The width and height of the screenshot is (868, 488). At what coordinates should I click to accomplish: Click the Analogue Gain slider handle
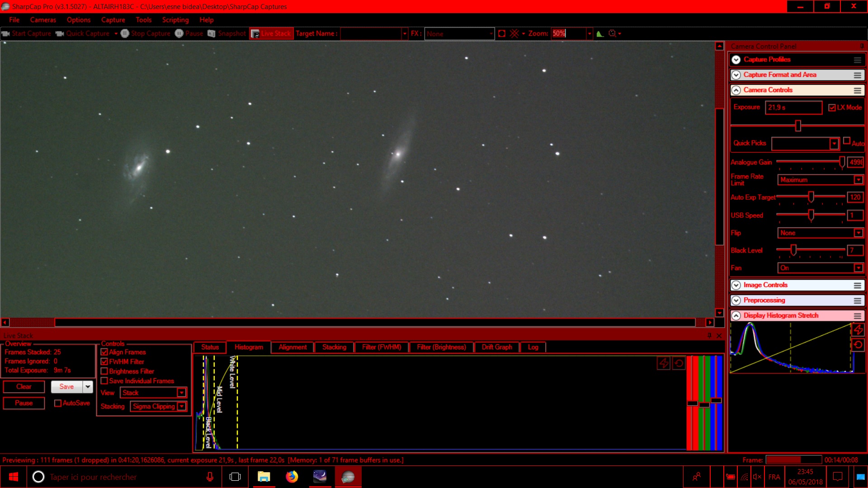(x=842, y=162)
